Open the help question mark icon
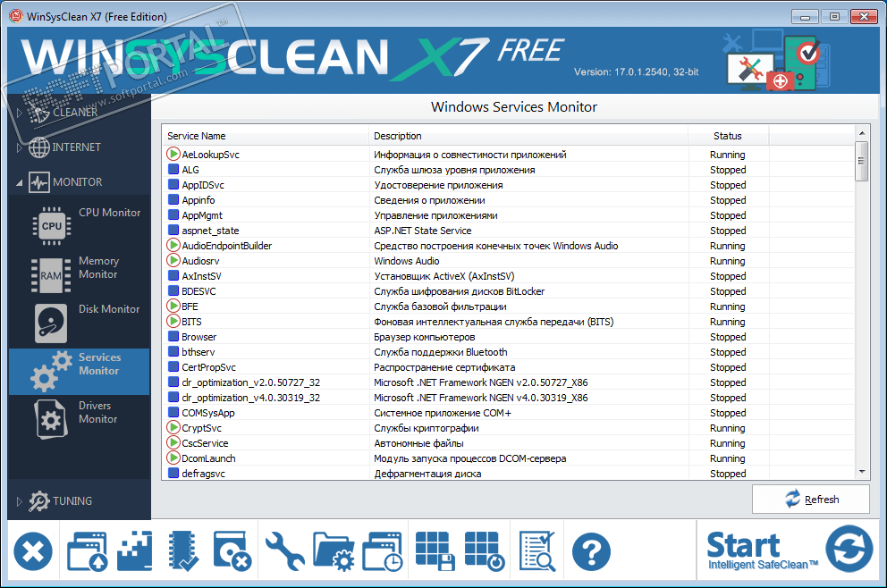The image size is (887, 588). tap(591, 552)
